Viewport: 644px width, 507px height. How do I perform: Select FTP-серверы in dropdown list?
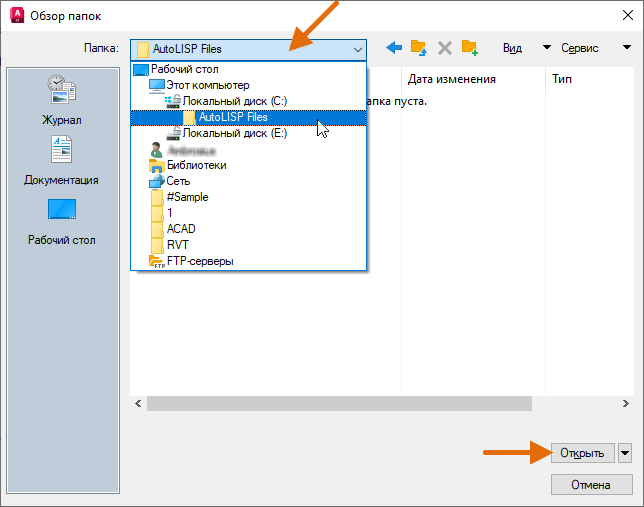(x=248, y=261)
